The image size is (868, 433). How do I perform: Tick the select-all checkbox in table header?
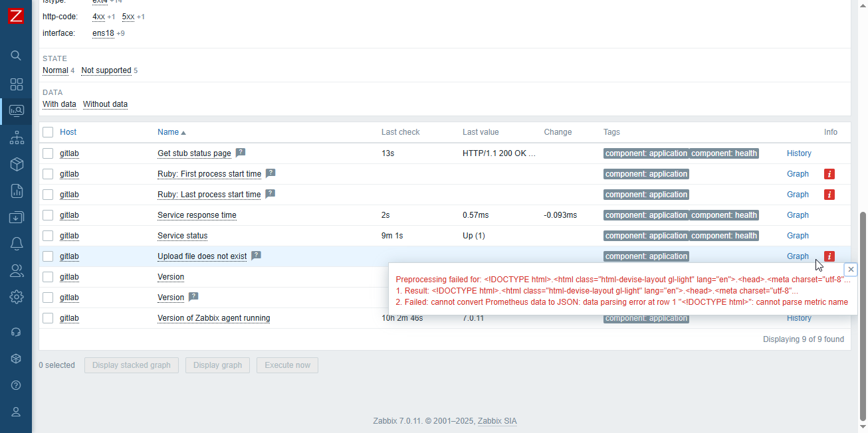coord(48,132)
